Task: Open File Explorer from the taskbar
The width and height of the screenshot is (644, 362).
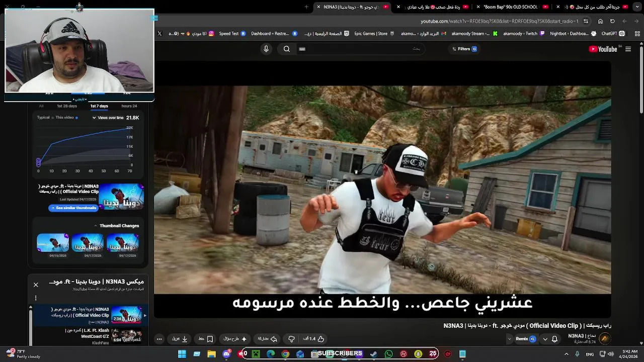Action: coord(212,354)
